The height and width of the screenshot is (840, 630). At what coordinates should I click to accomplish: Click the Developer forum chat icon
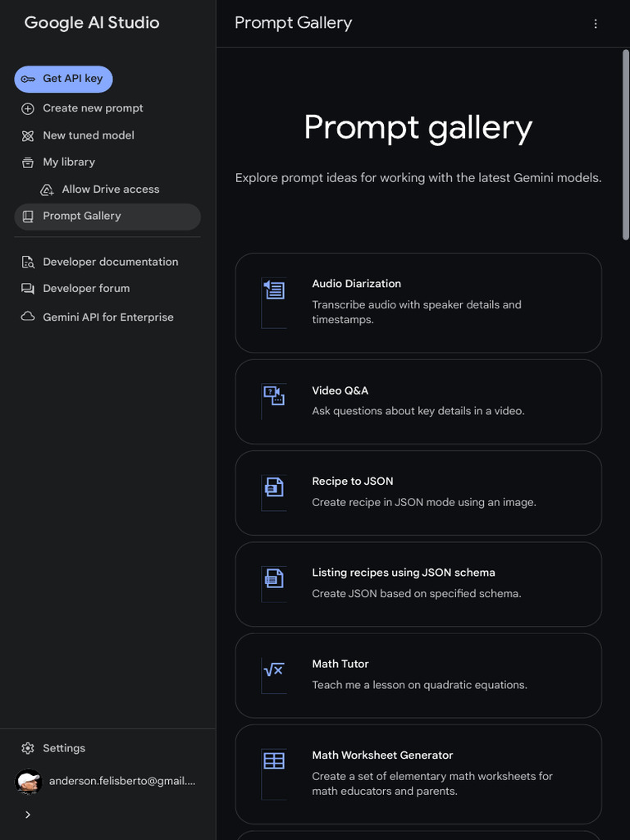[28, 289]
